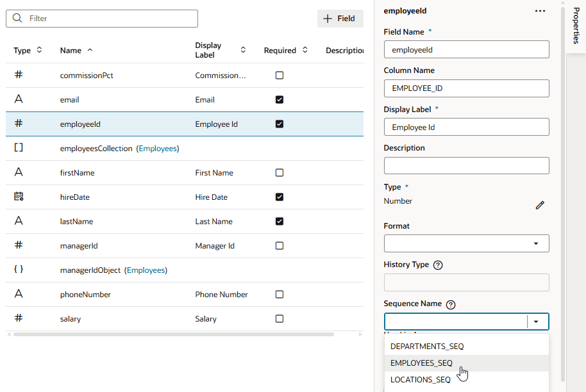Image resolution: width=586 pixels, height=392 pixels.
Task: Open the three-dot menu for employeeId
Action: [540, 11]
